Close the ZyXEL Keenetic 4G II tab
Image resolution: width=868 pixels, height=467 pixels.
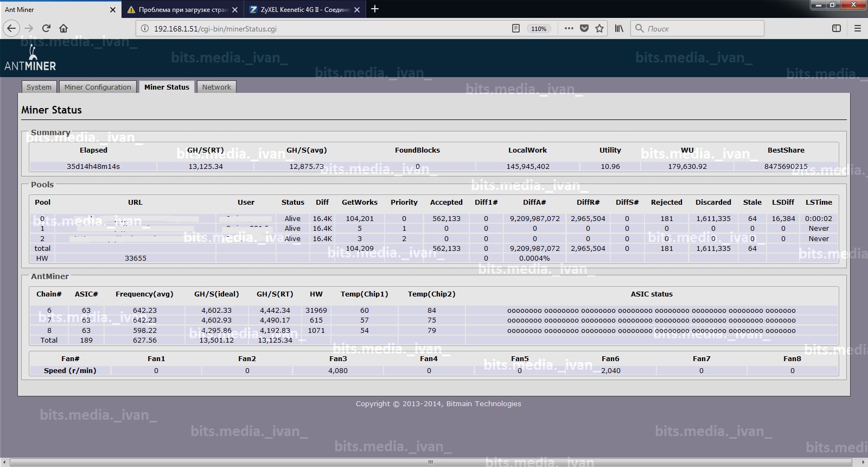click(356, 10)
